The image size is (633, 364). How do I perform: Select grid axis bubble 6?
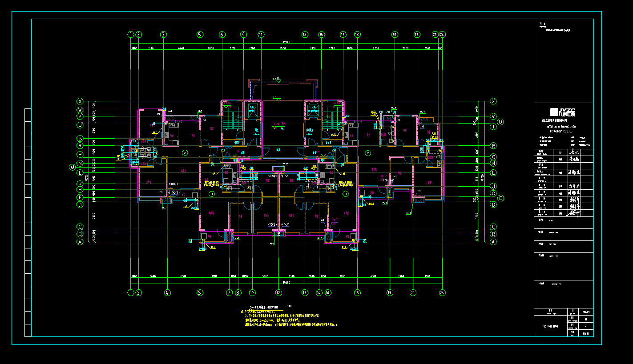coord(222,34)
